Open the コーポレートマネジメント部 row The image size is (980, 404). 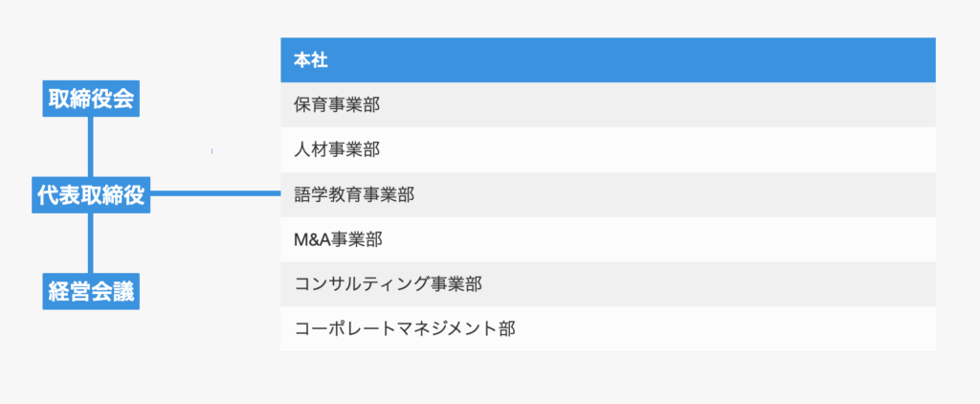(x=607, y=329)
